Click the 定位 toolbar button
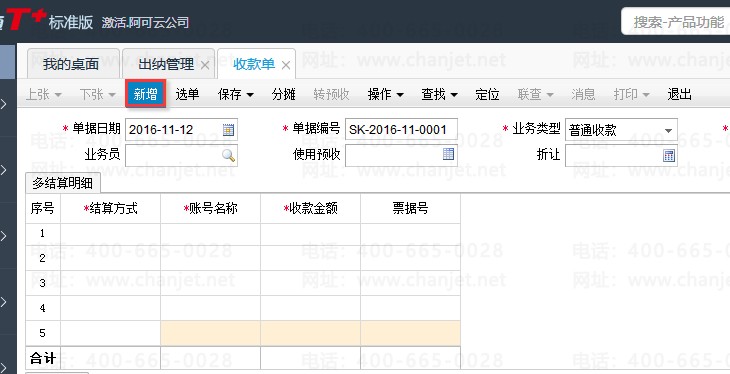This screenshot has height=374, width=730. (x=487, y=95)
